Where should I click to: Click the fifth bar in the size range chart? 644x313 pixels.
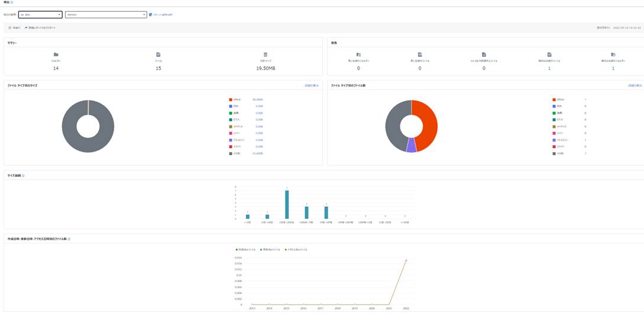pyautogui.click(x=326, y=213)
